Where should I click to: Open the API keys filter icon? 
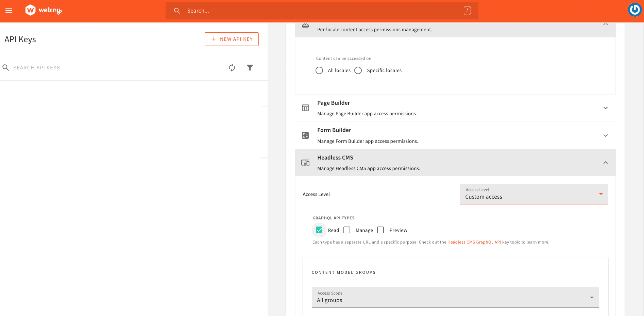point(250,68)
